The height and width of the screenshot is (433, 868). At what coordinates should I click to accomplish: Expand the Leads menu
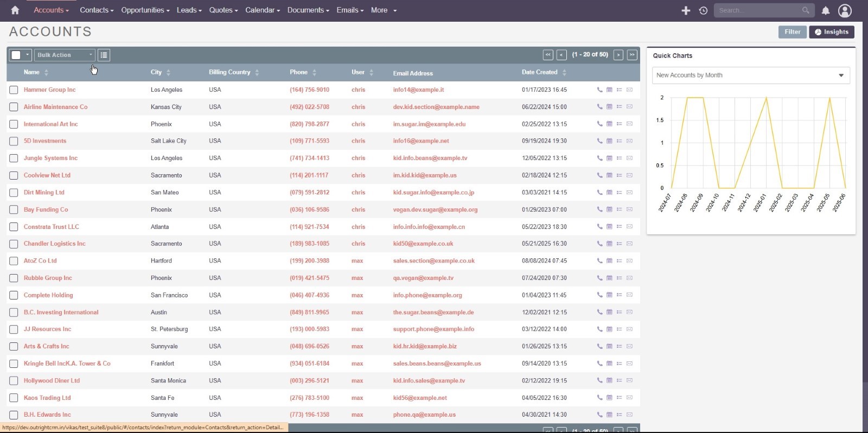(189, 10)
